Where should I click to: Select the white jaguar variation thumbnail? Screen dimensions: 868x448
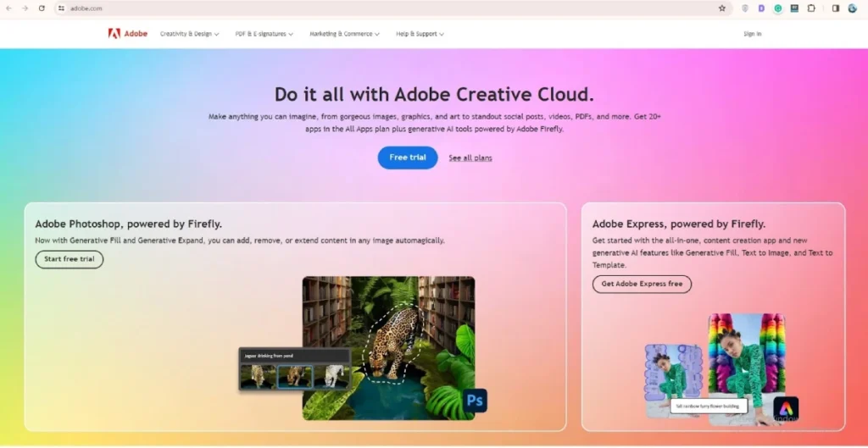tap(331, 377)
